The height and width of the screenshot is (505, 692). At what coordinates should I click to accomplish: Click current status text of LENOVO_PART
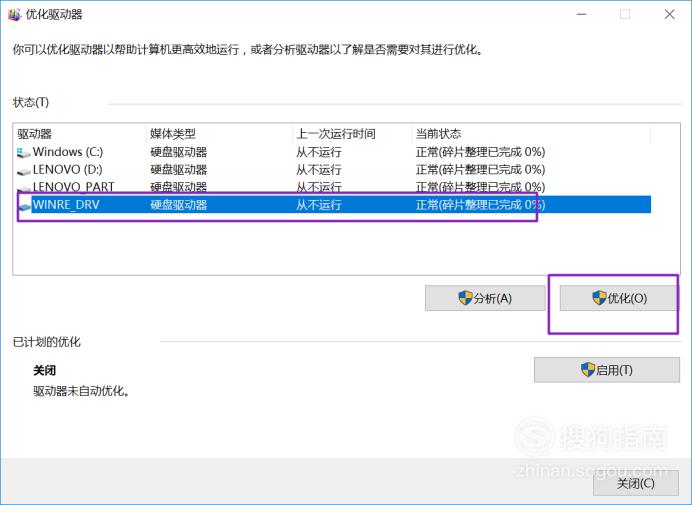(x=480, y=187)
